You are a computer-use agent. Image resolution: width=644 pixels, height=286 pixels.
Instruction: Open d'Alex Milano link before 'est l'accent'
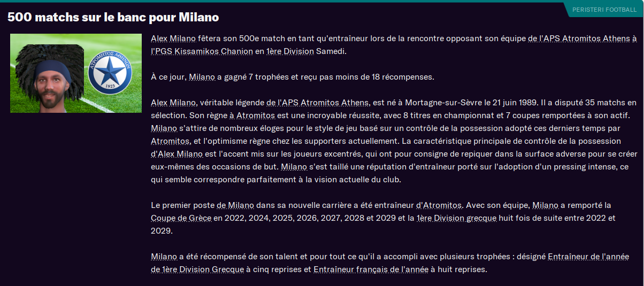(x=177, y=154)
